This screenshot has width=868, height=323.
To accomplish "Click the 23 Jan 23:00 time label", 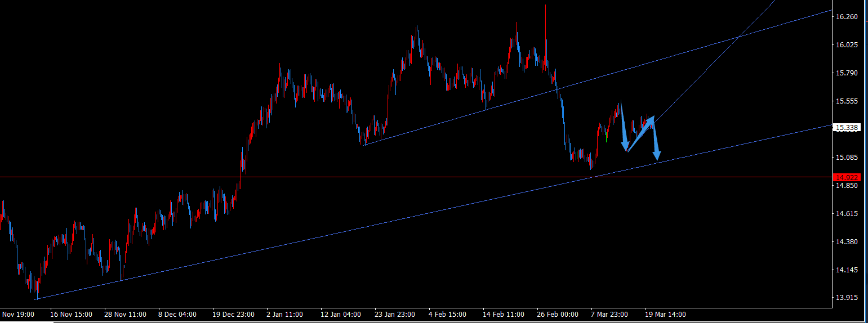I will pos(396,315).
